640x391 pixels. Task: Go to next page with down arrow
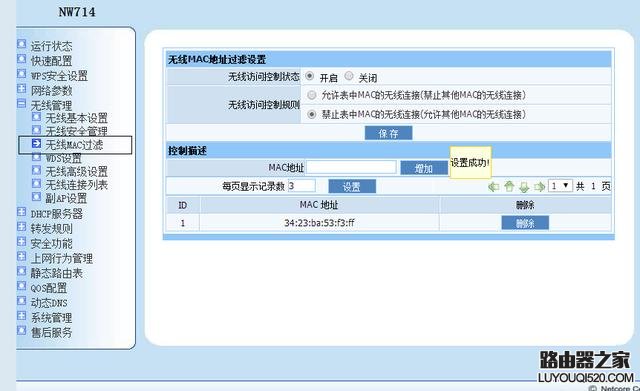[x=524, y=187]
